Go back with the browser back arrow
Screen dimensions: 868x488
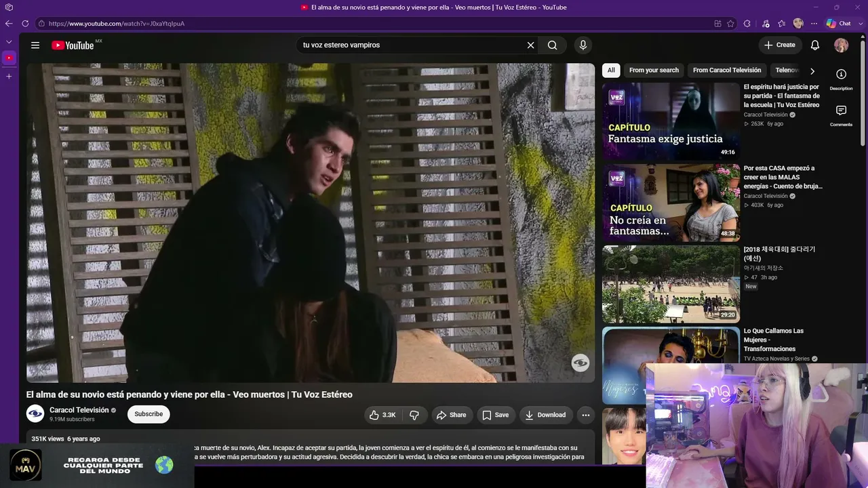tap(9, 23)
